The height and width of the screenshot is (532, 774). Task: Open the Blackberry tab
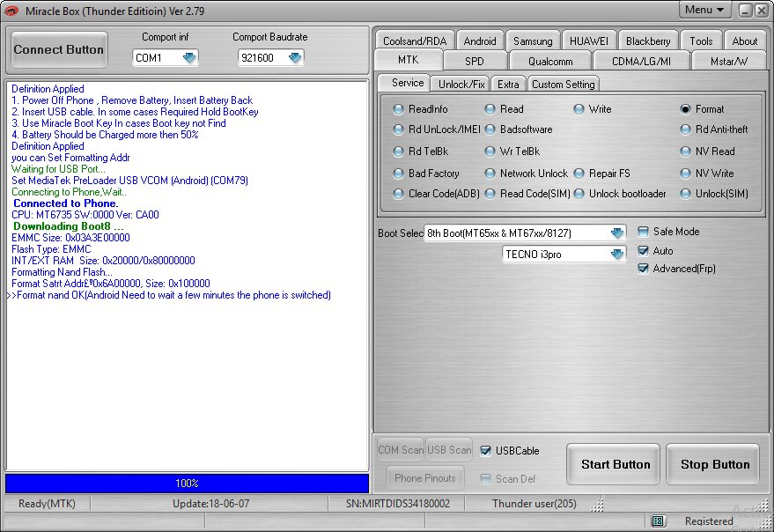pos(648,41)
